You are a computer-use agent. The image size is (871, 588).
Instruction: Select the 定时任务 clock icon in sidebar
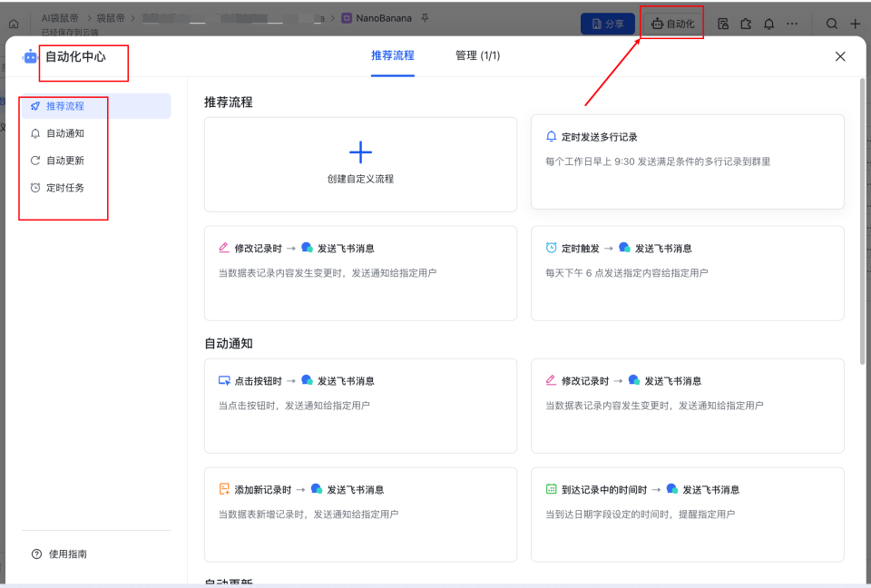click(x=36, y=186)
